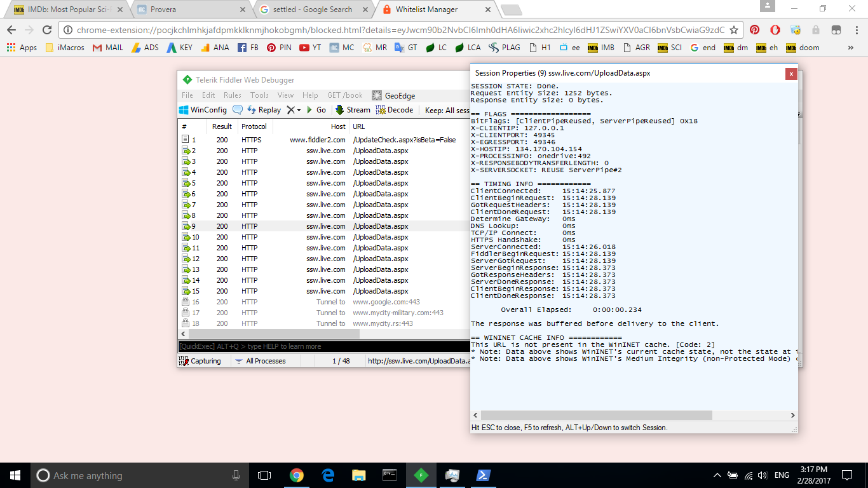This screenshot has width=868, height=488.
Task: Open the Rules menu in Fiddler
Action: (233, 95)
